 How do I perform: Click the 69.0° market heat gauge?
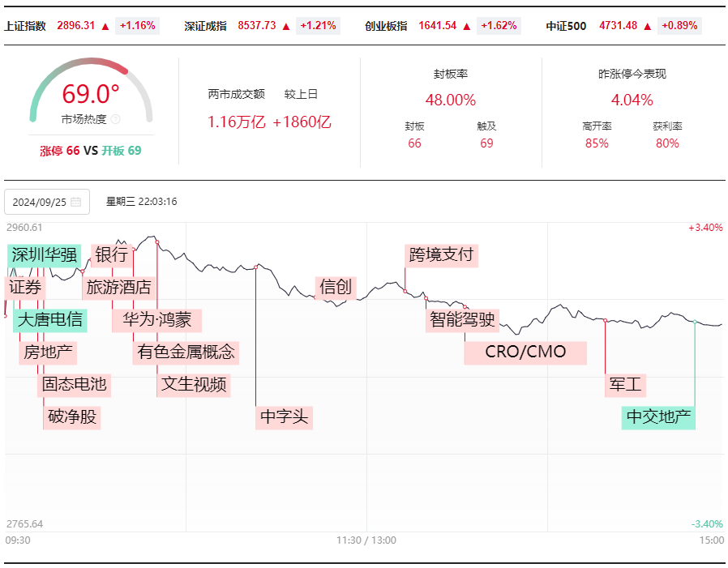point(91,92)
